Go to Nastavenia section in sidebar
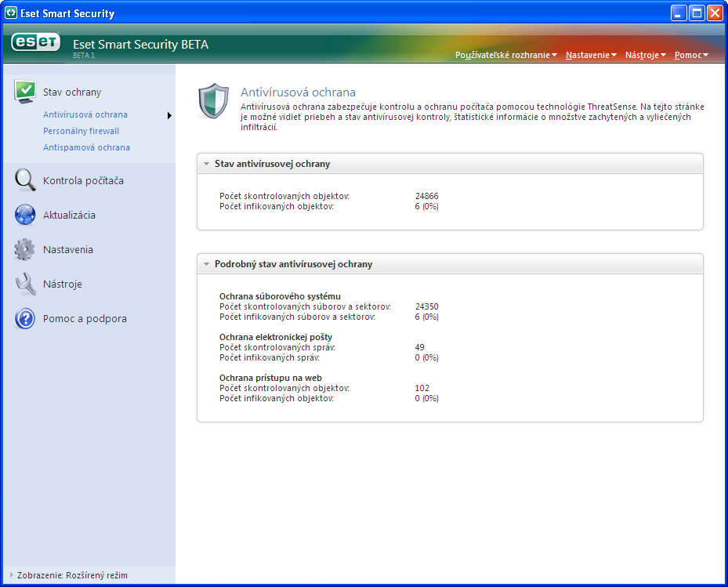The width and height of the screenshot is (728, 587). (68, 249)
